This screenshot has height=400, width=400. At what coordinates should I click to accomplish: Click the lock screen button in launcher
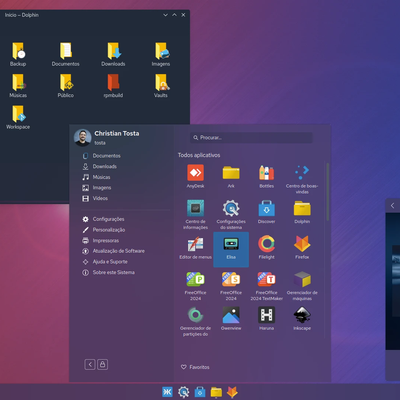click(103, 364)
